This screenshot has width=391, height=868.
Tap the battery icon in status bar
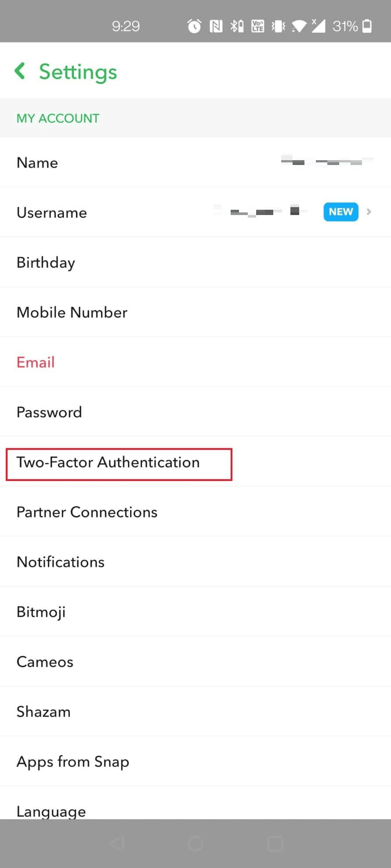coord(367,26)
